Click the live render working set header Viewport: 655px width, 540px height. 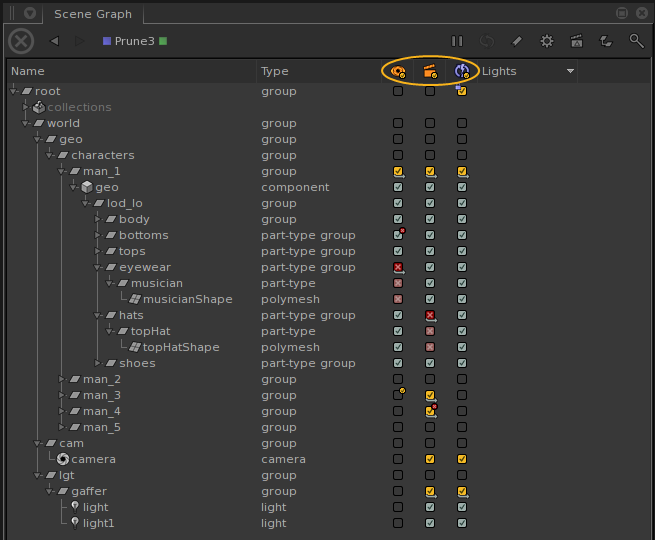click(x=462, y=71)
